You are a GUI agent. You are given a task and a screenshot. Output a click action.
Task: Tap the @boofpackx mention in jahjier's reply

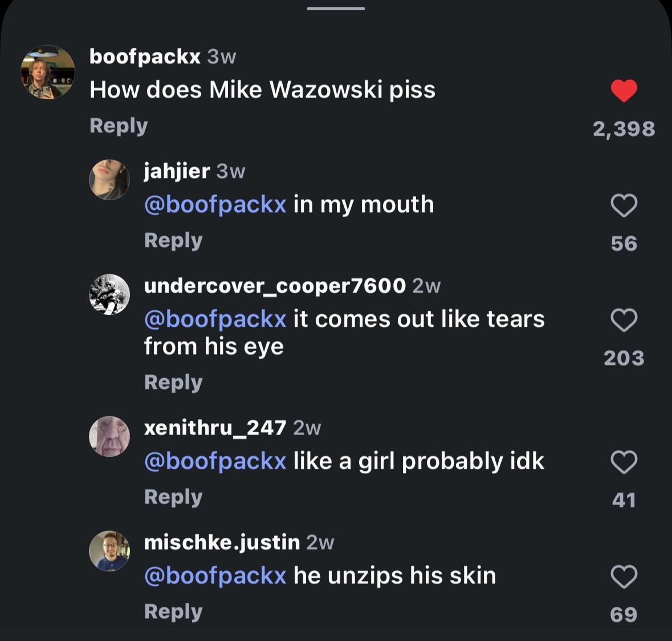[x=215, y=204]
